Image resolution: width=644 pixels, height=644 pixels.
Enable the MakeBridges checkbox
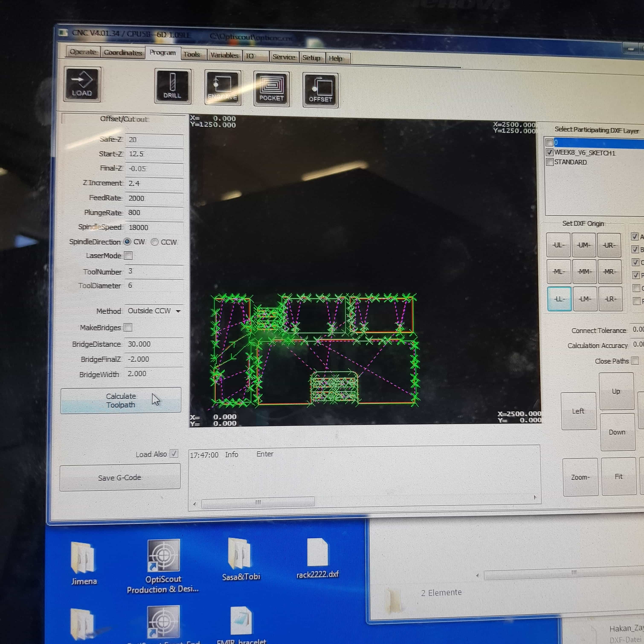128,327
